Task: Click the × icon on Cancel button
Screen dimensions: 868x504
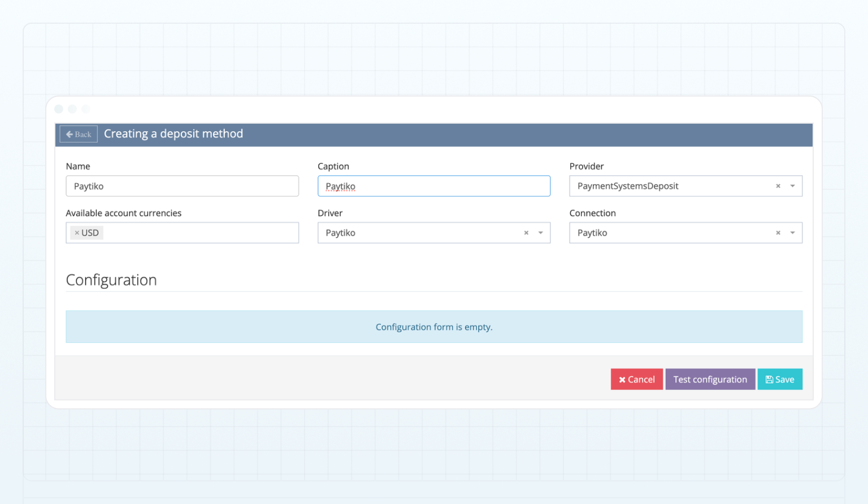Action: (622, 379)
